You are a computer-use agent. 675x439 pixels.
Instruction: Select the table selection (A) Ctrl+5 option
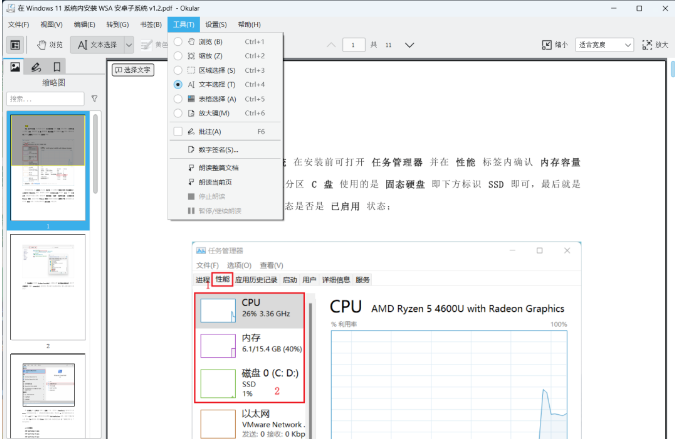pos(226,99)
